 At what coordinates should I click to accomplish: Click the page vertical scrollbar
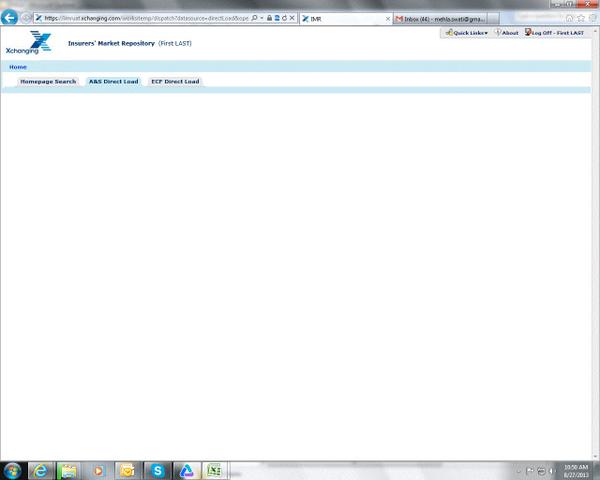coord(595,245)
